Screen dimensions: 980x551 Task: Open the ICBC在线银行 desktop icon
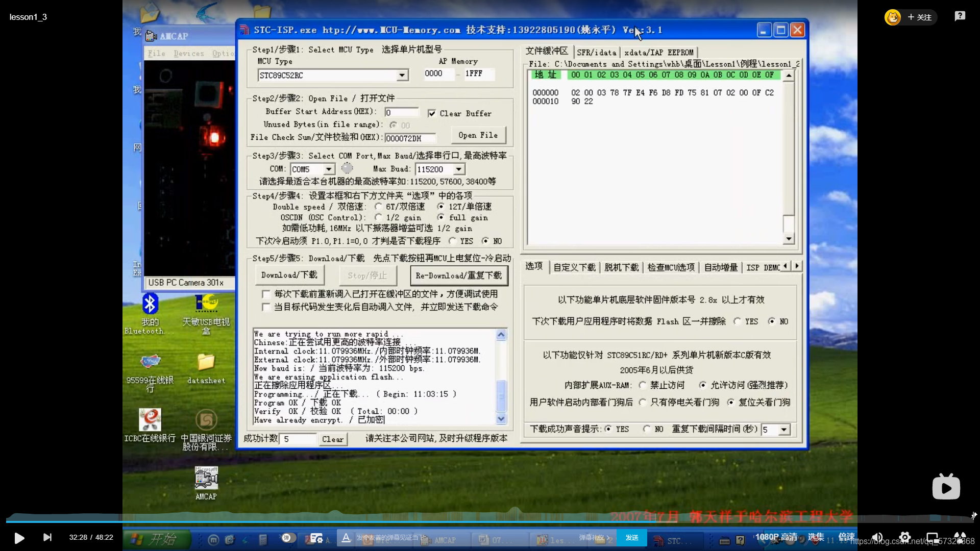[150, 420]
